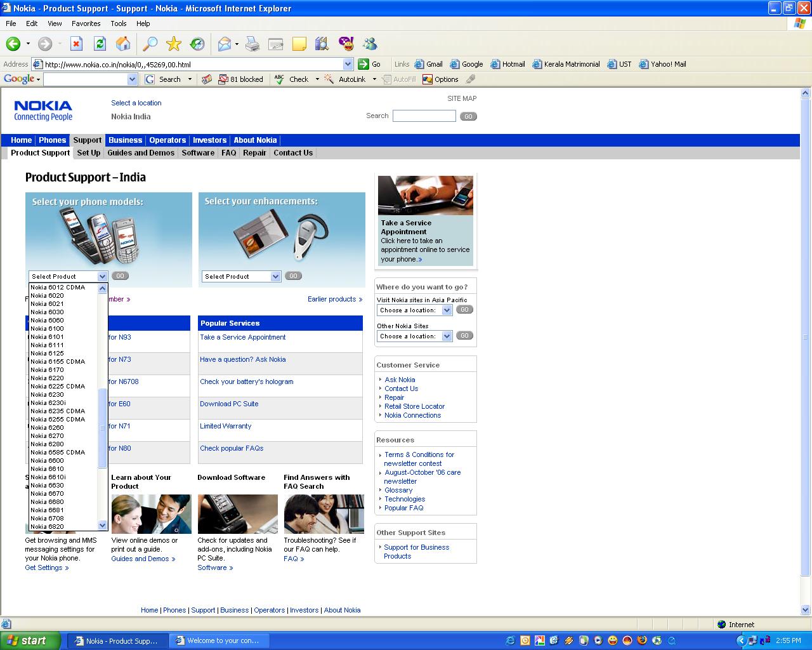Collapse the phone models Select Product dropdown
The height and width of the screenshot is (650, 812).
point(103,277)
